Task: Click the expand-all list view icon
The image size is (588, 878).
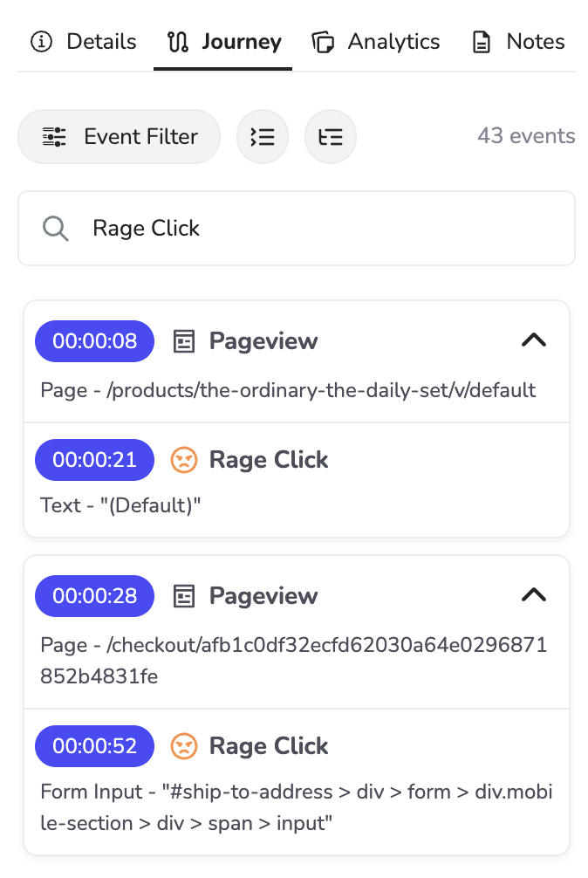Action: click(x=263, y=136)
